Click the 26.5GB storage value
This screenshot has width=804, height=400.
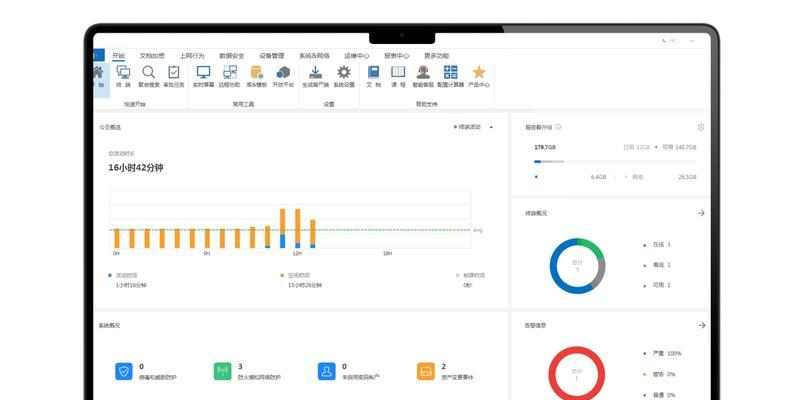pos(687,177)
